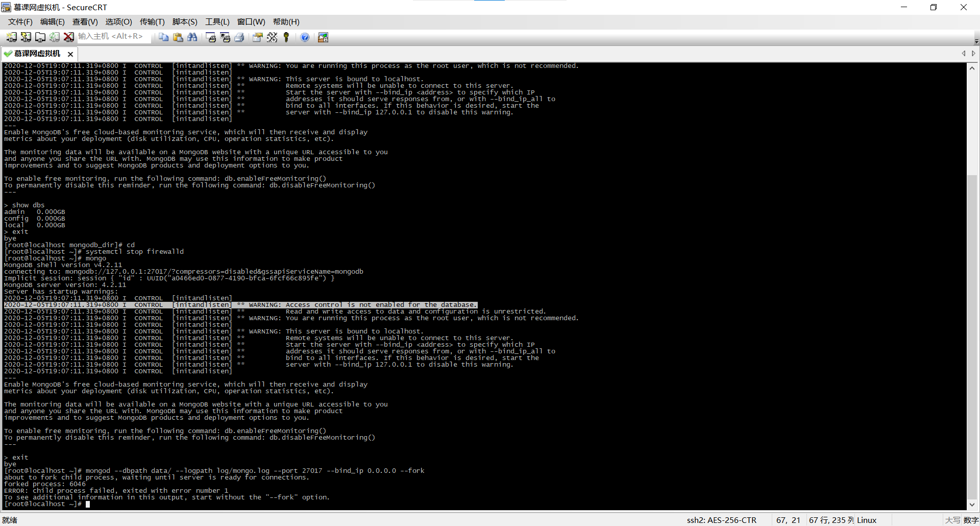Screen dimensions: 980x526
Task: Click the tab scroll right arrow
Action: pos(973,54)
